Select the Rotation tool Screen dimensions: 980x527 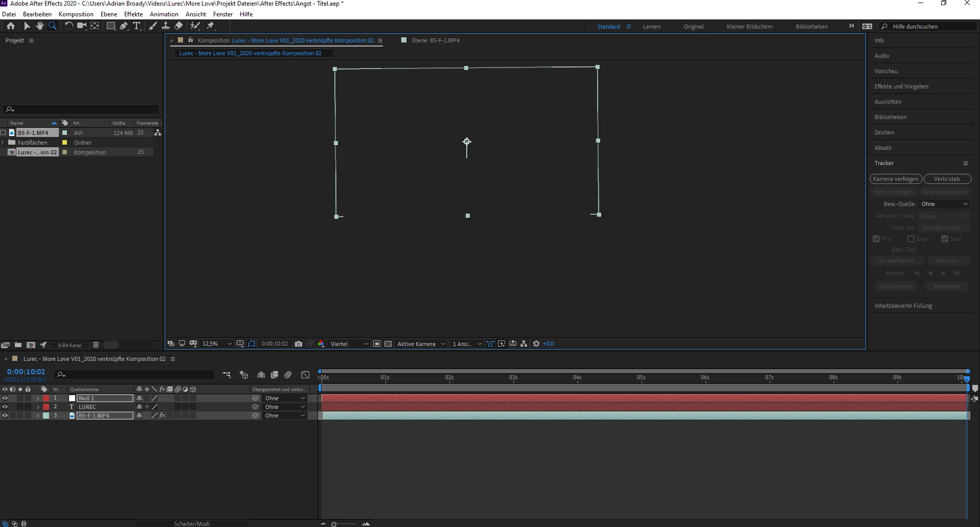pos(69,26)
